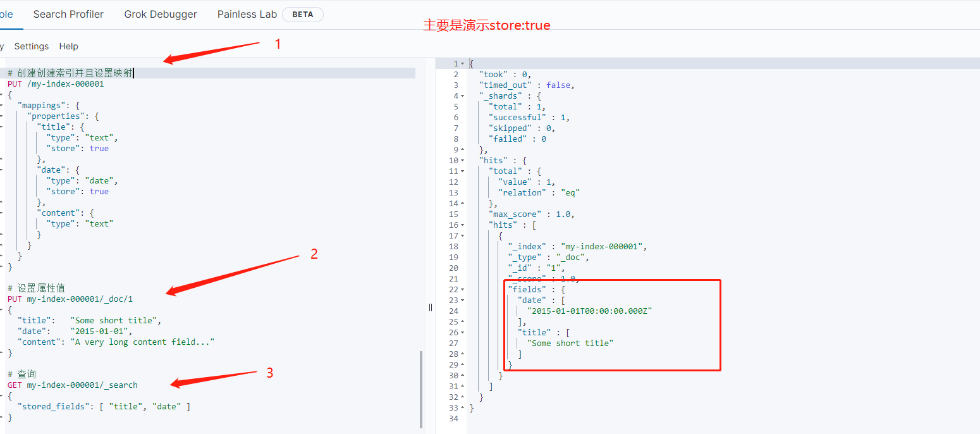Collapse the response "title" array at line 26
This screenshot has height=434, width=980.
(462, 333)
